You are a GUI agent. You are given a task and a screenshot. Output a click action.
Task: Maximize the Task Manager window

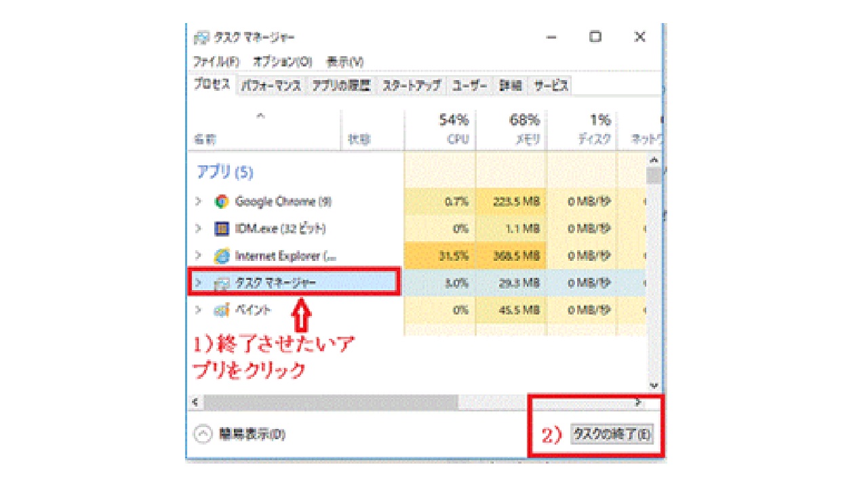coord(595,38)
